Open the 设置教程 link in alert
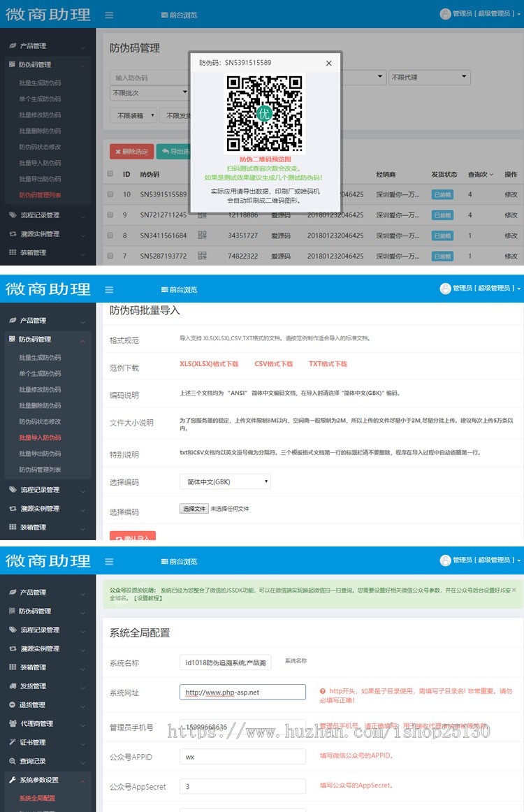Screen dimensions: 524x812 [148, 598]
